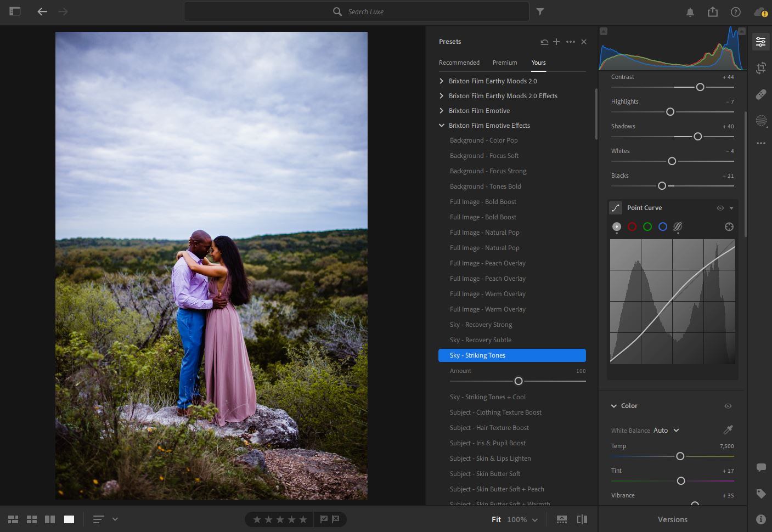The width and height of the screenshot is (772, 532).
Task: Open the Versions panel
Action: point(672,519)
